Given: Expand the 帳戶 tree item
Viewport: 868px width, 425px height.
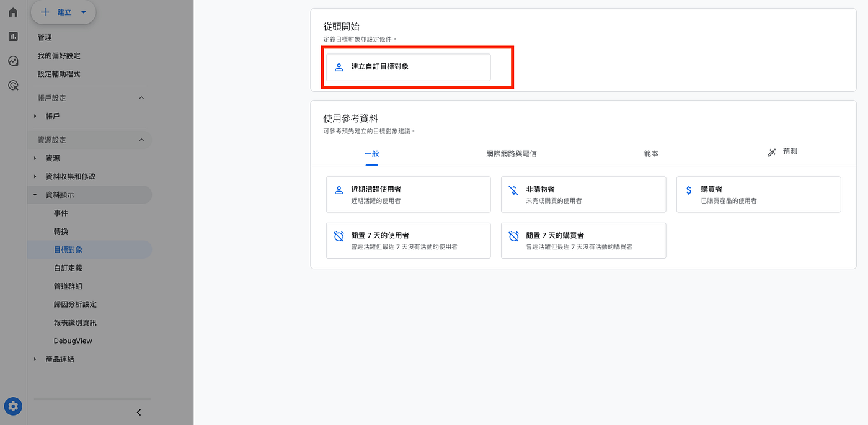Looking at the screenshot, I should coord(35,116).
